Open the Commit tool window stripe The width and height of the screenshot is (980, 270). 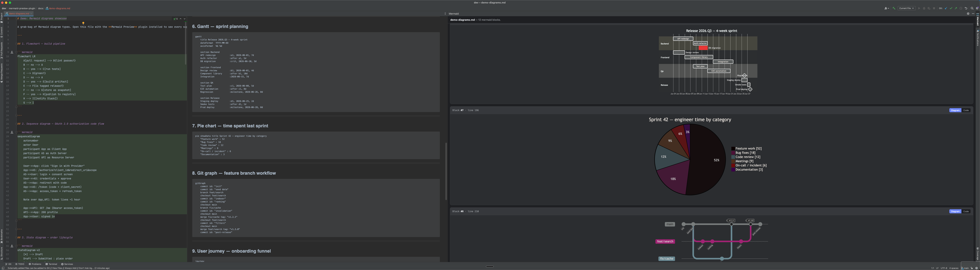[x=2, y=33]
